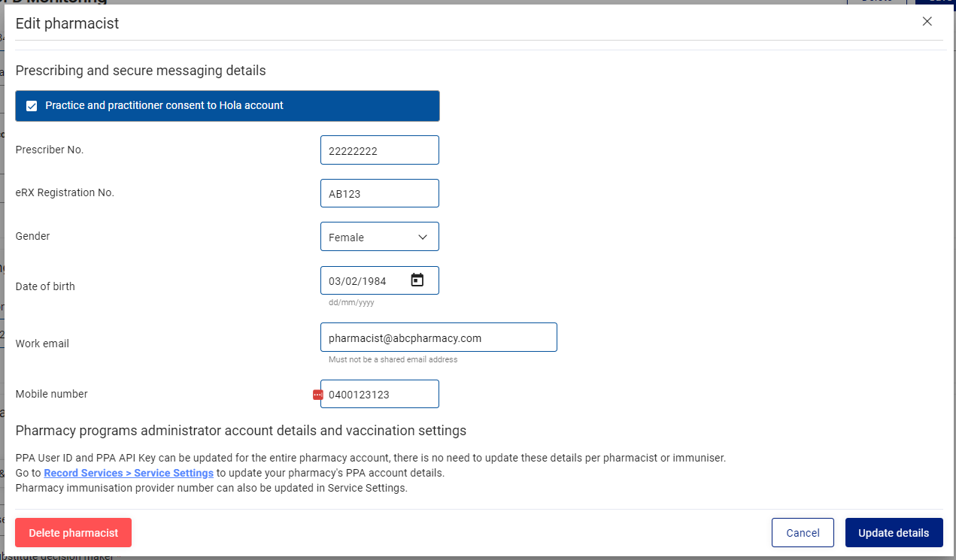Open the date of birth calendar picker
Screen dimensions: 956x560
(x=417, y=280)
